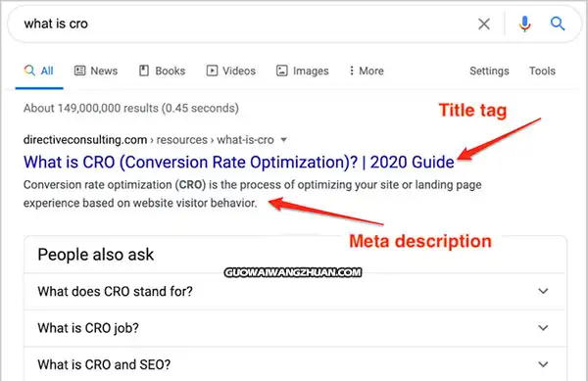Viewport: 588px width, 381px height.
Task: Open search Settings
Action: pos(489,71)
